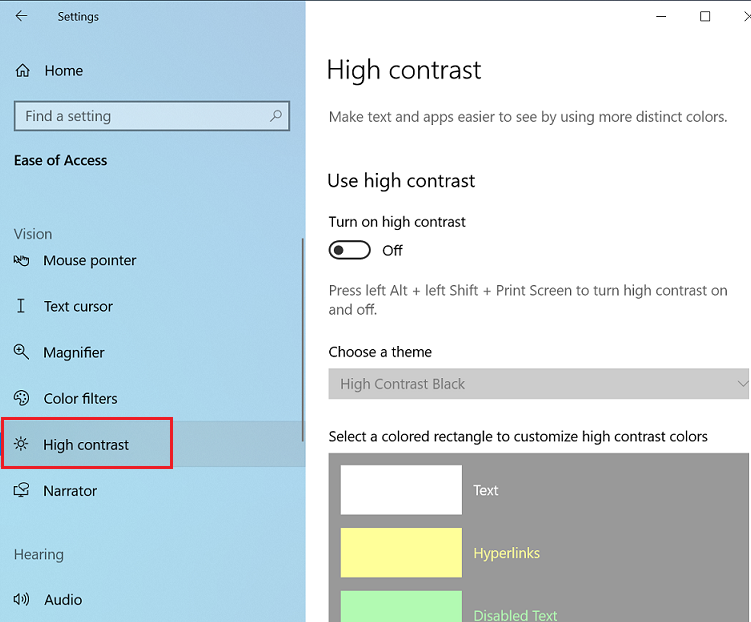This screenshot has width=751, height=622.
Task: Open the High Contrast Black theme dropdown
Action: coord(538,384)
